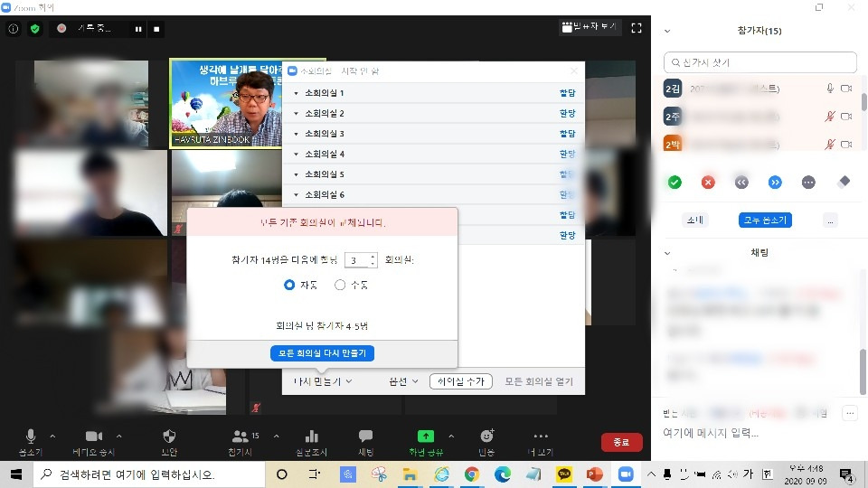
Task: Collapse breakout room 소회의실 1
Action: pos(297,93)
